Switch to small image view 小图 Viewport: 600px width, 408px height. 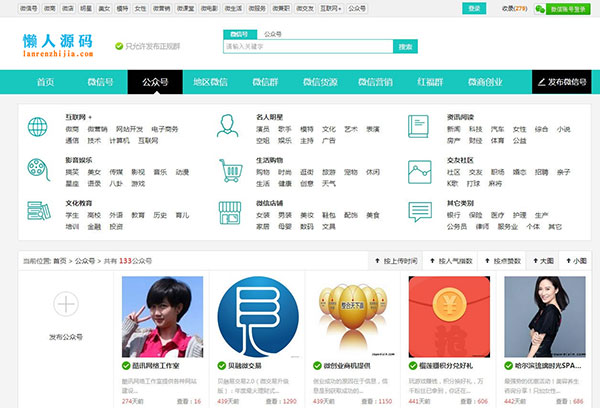coord(576,261)
